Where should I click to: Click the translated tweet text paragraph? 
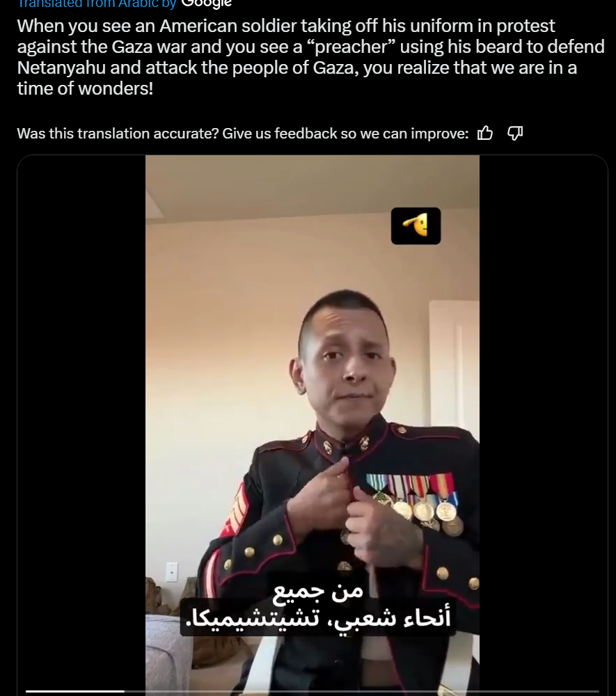click(310, 57)
